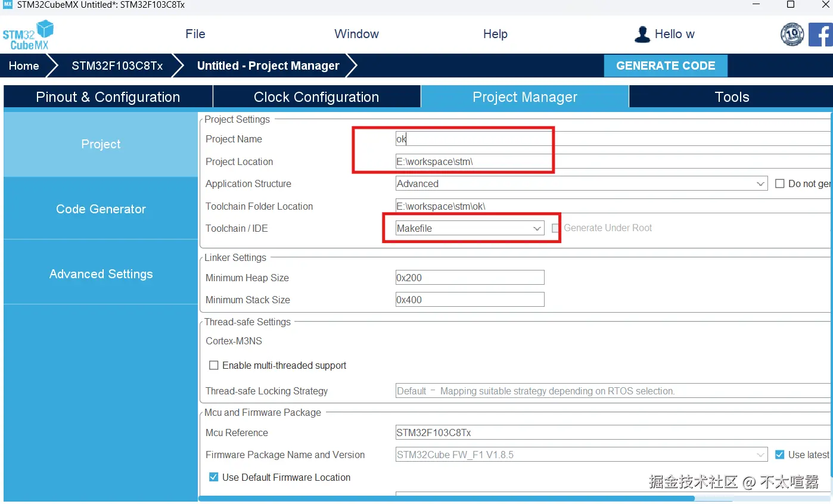The width and height of the screenshot is (833, 504).
Task: Click the Project Name input field
Action: pyautogui.click(x=614, y=139)
